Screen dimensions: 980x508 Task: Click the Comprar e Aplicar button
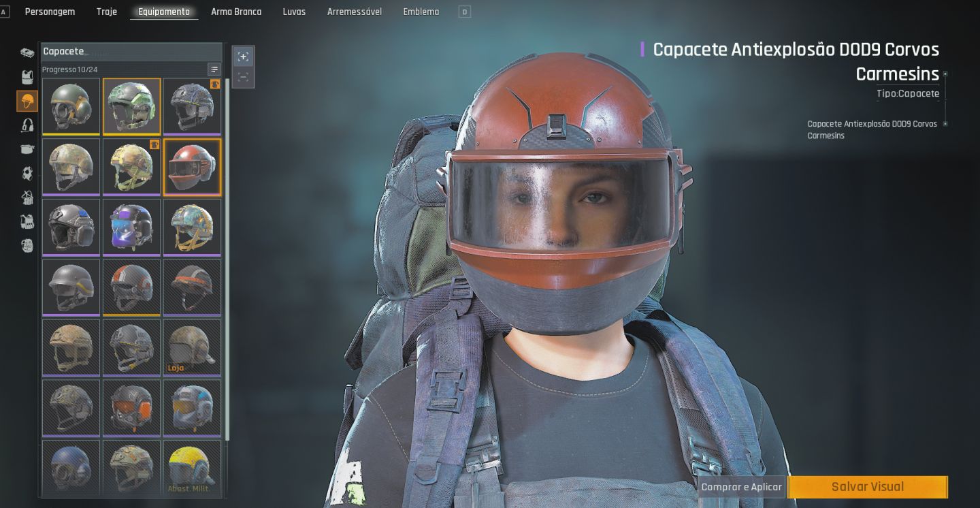(742, 487)
